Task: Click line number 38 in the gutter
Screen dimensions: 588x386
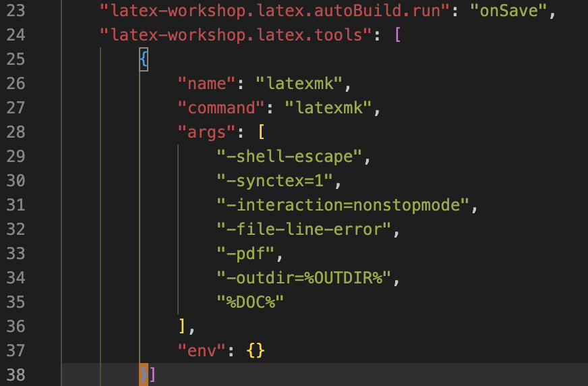Action: pos(16,375)
